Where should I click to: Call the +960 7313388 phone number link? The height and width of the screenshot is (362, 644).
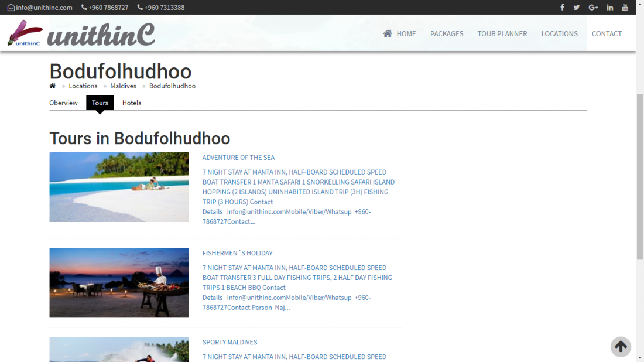coord(165,8)
